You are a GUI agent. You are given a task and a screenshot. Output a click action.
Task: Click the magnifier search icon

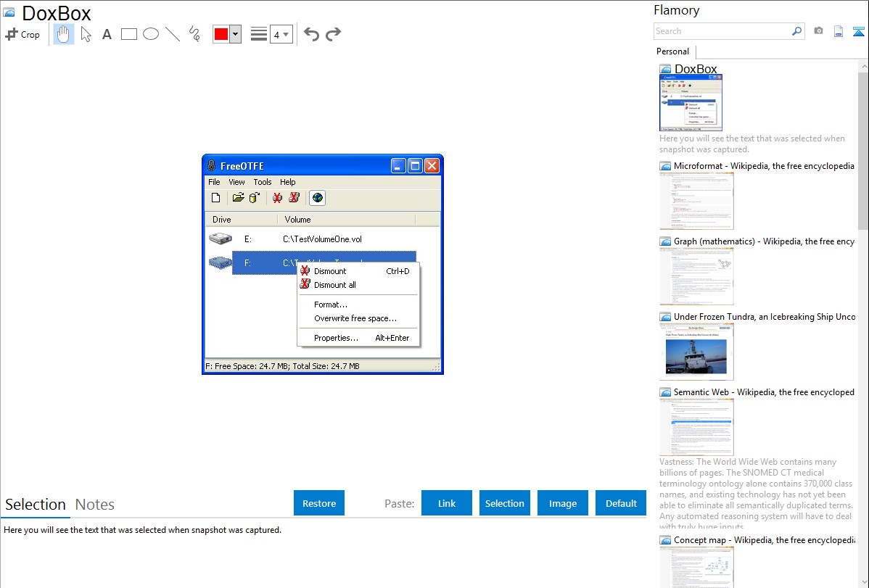[797, 31]
